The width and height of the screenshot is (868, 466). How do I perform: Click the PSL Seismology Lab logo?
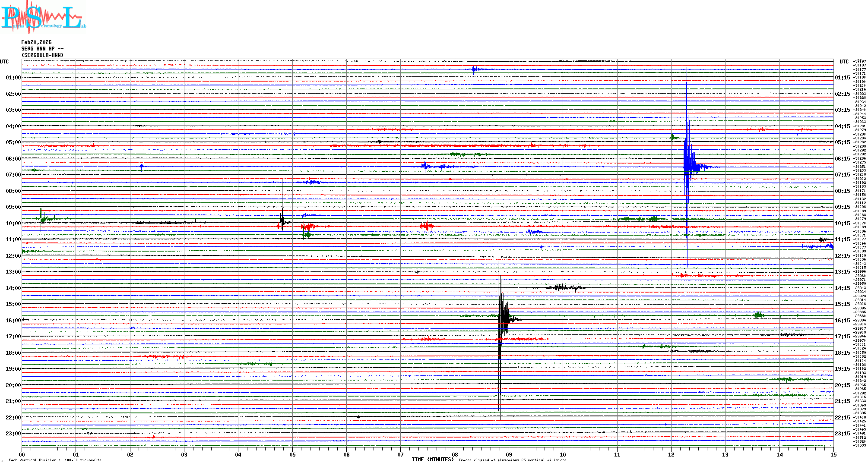(x=43, y=17)
